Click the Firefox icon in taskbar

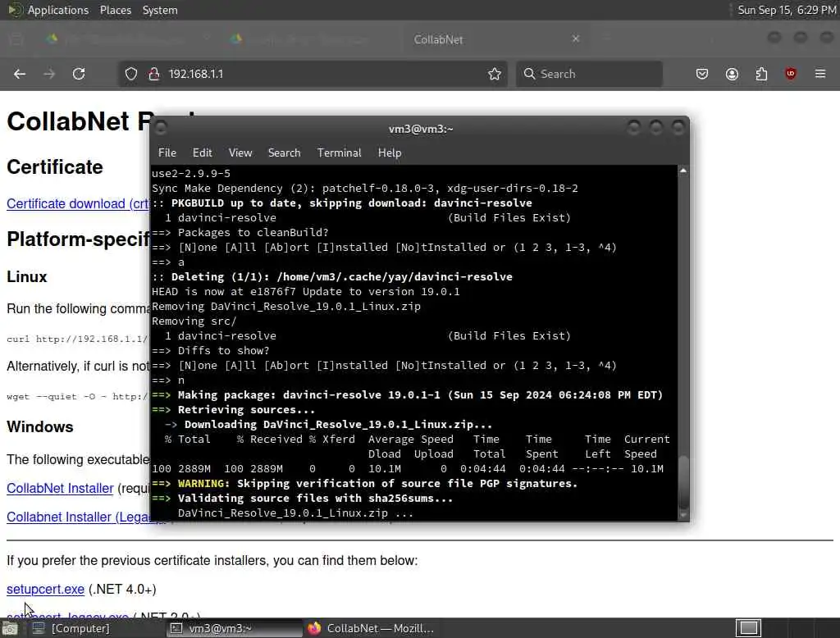pos(314,628)
